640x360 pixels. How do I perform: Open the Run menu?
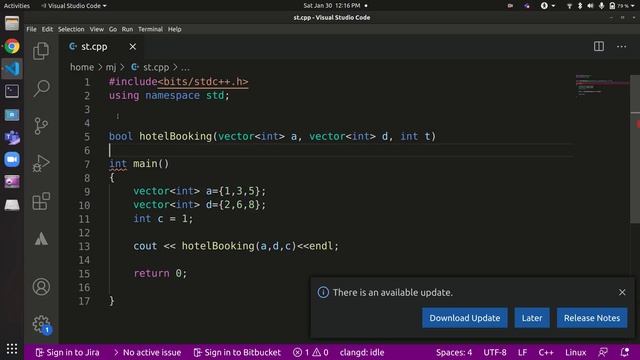(x=127, y=29)
